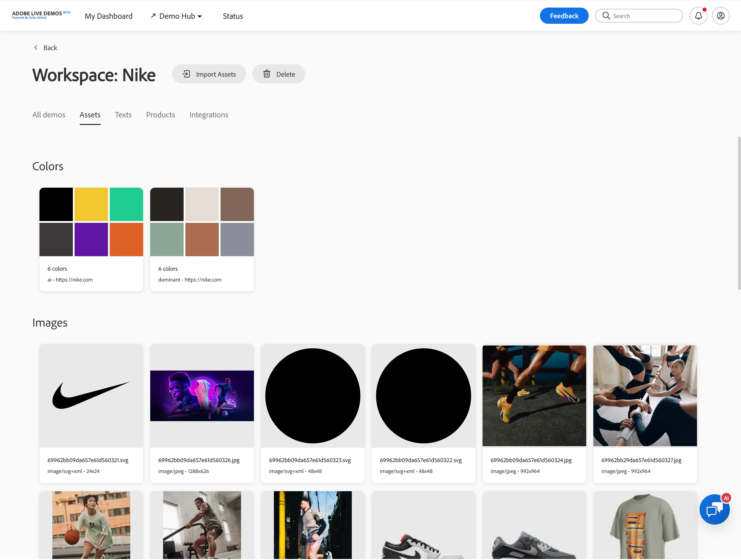The height and width of the screenshot is (560, 741).
Task: Click the Adobe Live Demos logo
Action: [41, 15]
